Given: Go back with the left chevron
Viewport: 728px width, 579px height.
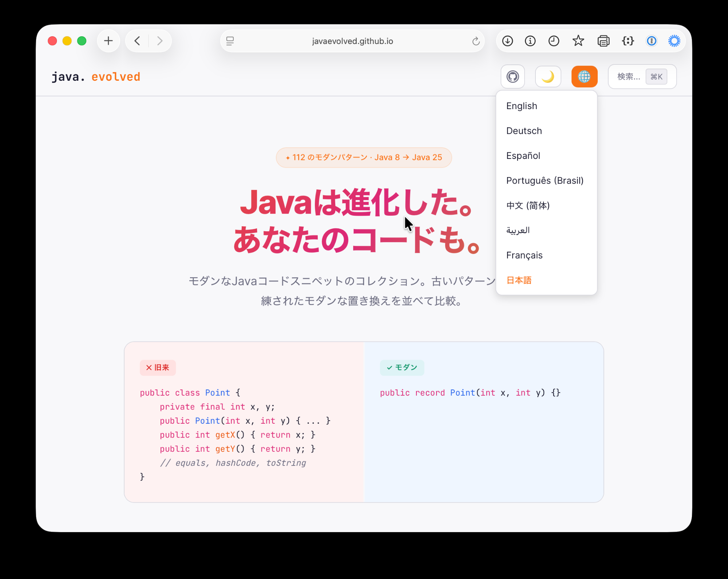Looking at the screenshot, I should point(137,41).
